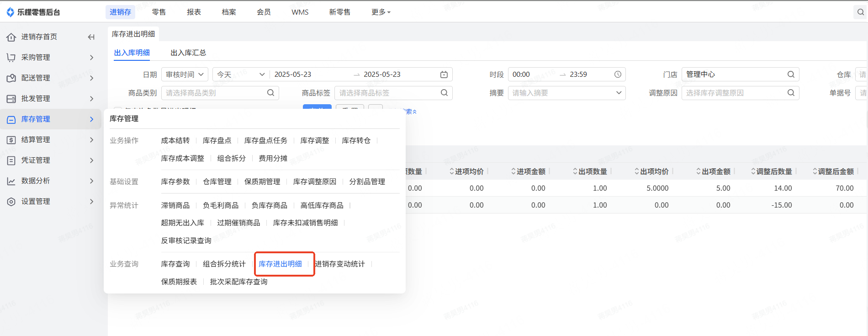Click the clock icon in 时段 field
Screen dimensions: 868x336
click(x=618, y=75)
